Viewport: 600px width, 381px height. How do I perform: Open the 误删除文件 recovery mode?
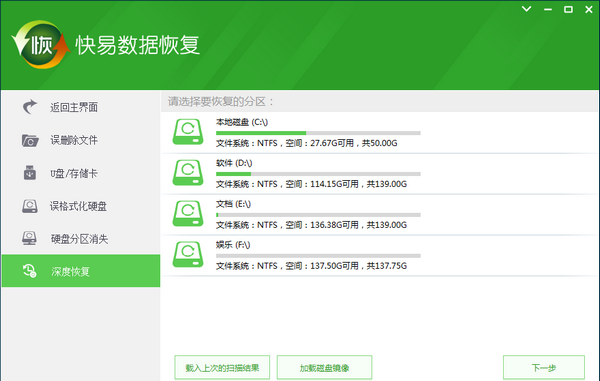(x=81, y=140)
